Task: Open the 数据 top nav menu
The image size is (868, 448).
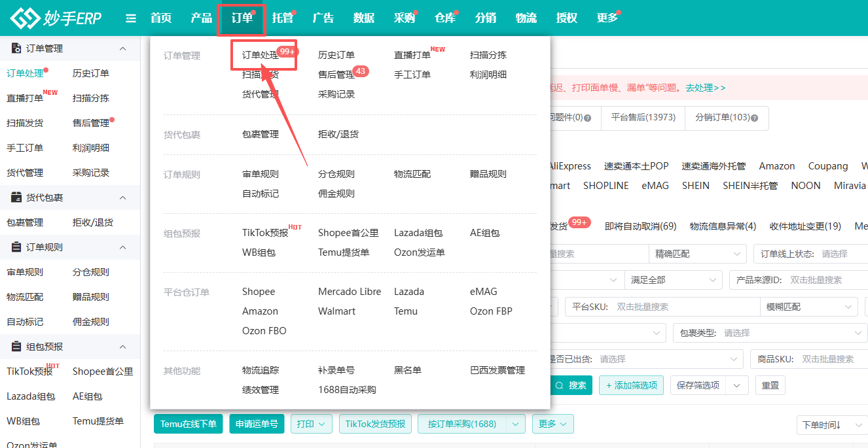Action: [364, 18]
